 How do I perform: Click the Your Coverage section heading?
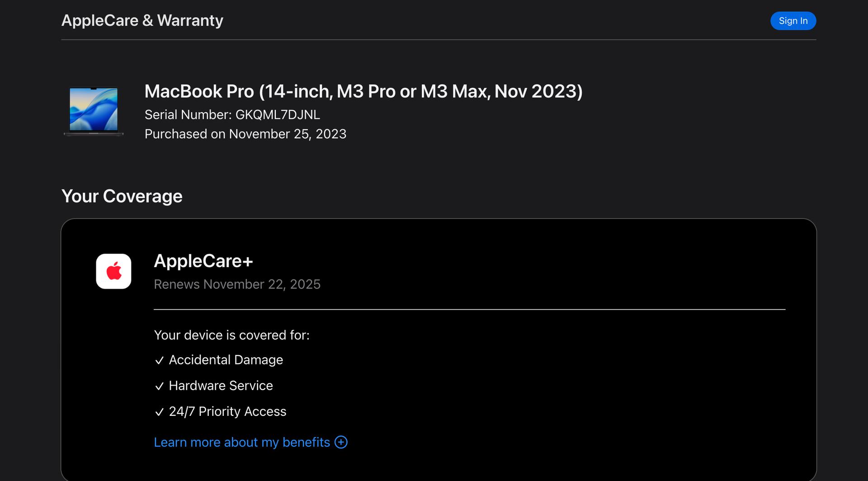[122, 196]
